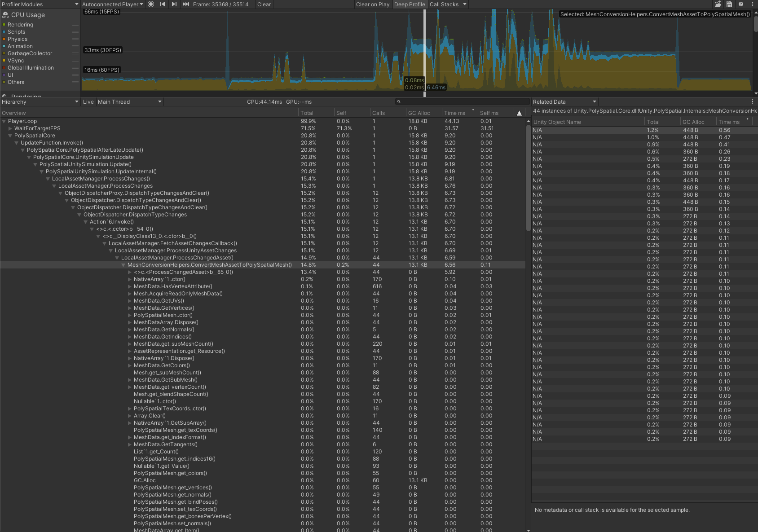Enable the Deep Profile toggle
This screenshot has width=758, height=532.
[409, 4]
